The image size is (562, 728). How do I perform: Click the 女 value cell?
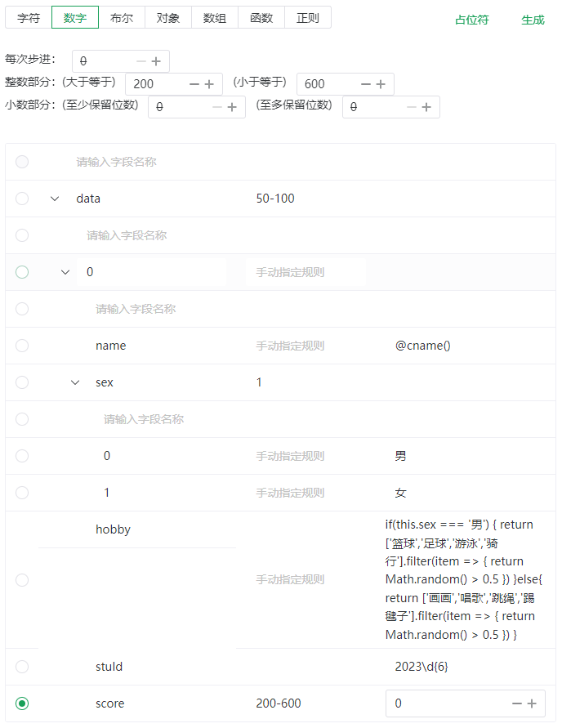pyautogui.click(x=400, y=493)
